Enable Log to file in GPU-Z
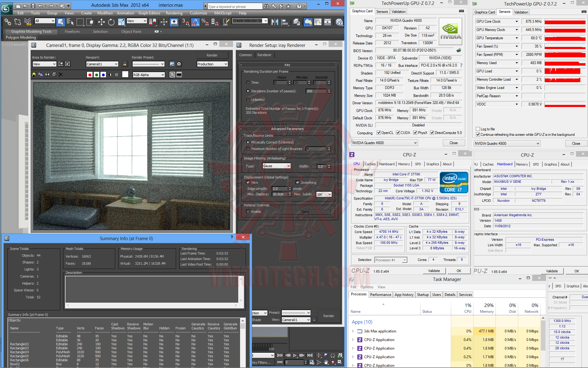The width and height of the screenshot is (588, 368). coord(478,129)
